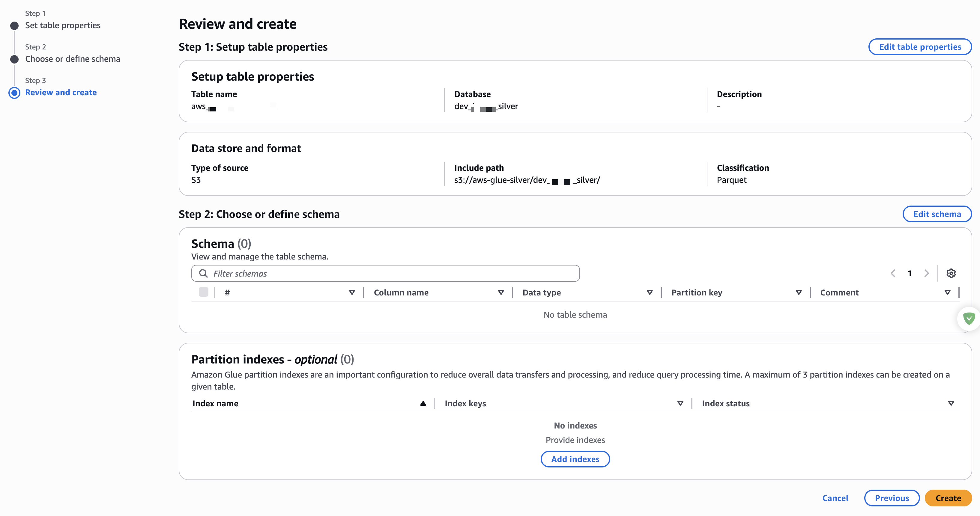Sort by Index status dropdown arrow
Viewport: 980px width, 516px height.
coord(951,403)
